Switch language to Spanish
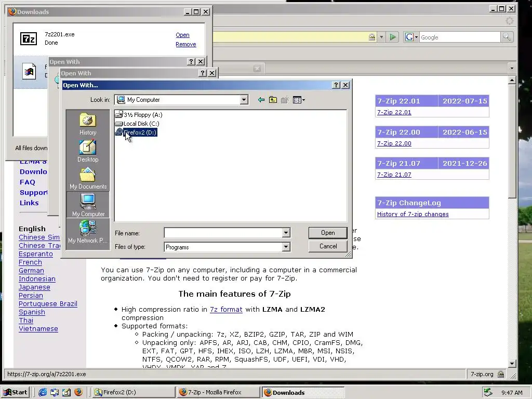Viewport: 532px width, 399px height. point(32,312)
